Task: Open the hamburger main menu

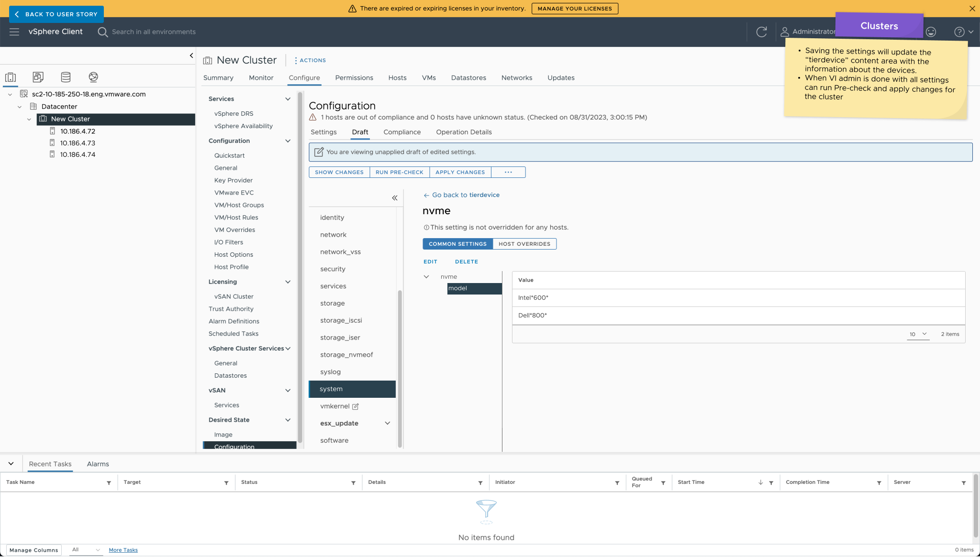Action: (x=14, y=32)
